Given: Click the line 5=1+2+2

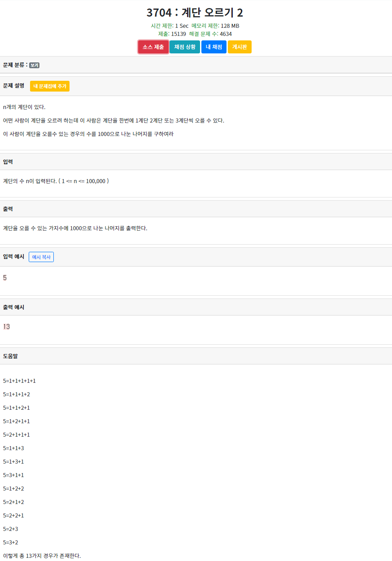Looking at the screenshot, I should pos(13,488).
